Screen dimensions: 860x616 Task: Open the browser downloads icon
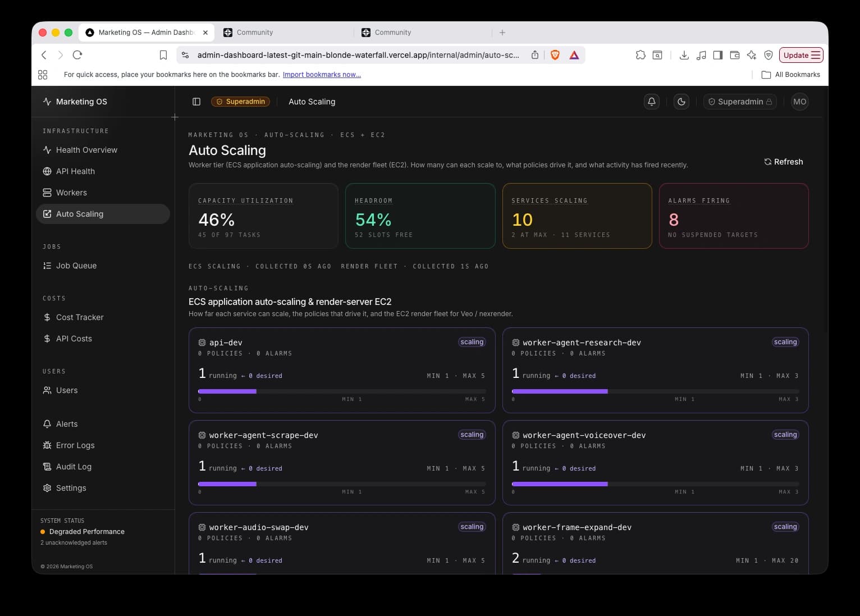[684, 55]
